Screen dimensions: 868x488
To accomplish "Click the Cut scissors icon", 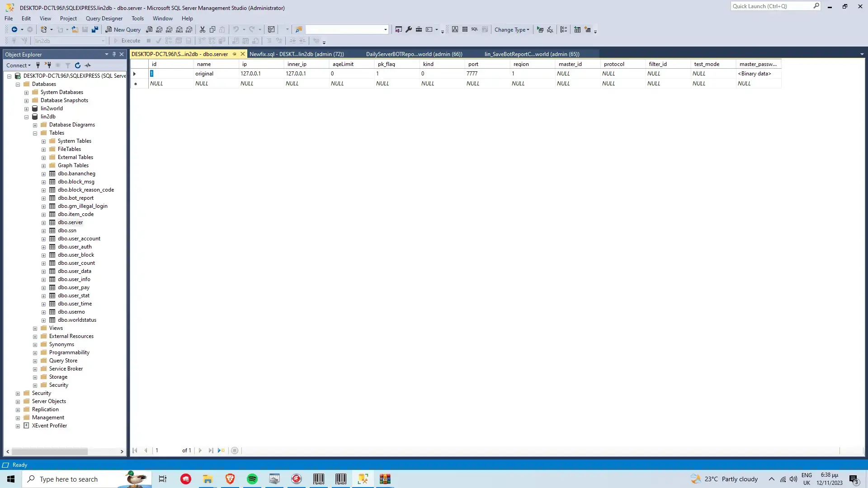I will 203,29.
